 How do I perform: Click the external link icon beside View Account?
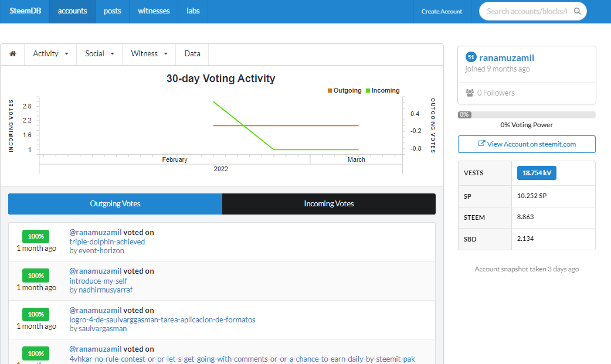pos(481,144)
